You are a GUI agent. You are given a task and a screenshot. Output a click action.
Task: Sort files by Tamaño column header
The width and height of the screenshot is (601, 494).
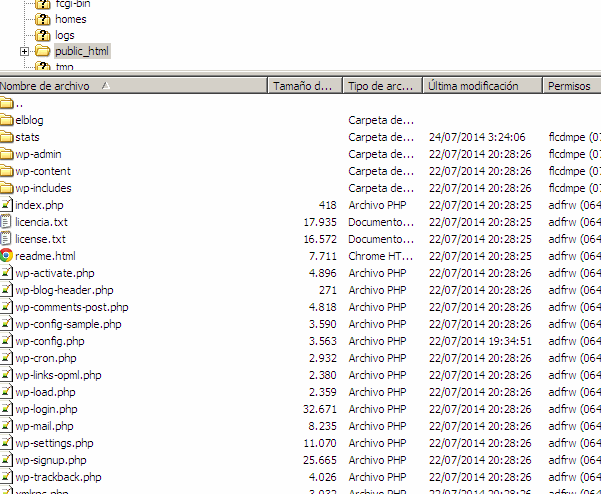click(x=304, y=86)
